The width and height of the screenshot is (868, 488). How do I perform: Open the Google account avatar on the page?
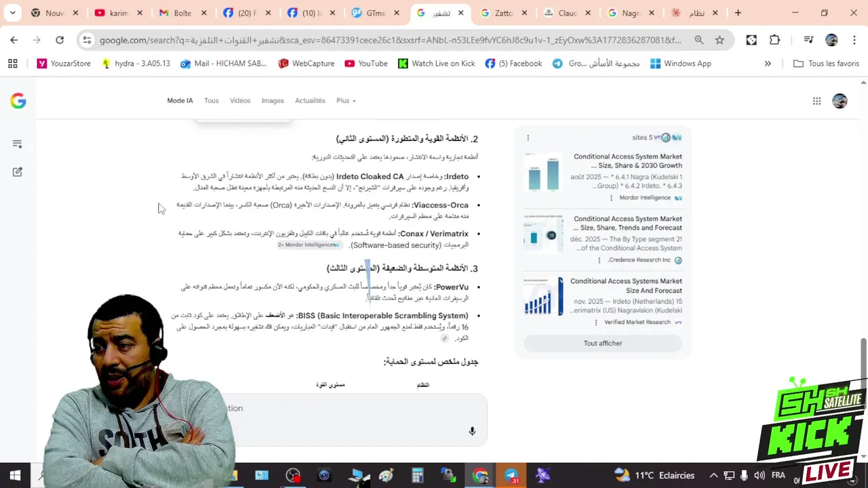[x=840, y=101]
